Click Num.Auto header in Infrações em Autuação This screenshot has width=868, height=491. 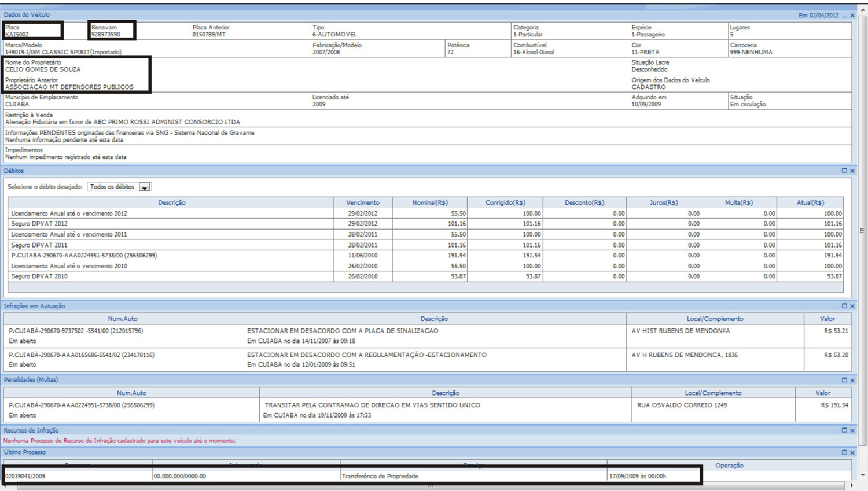(123, 319)
